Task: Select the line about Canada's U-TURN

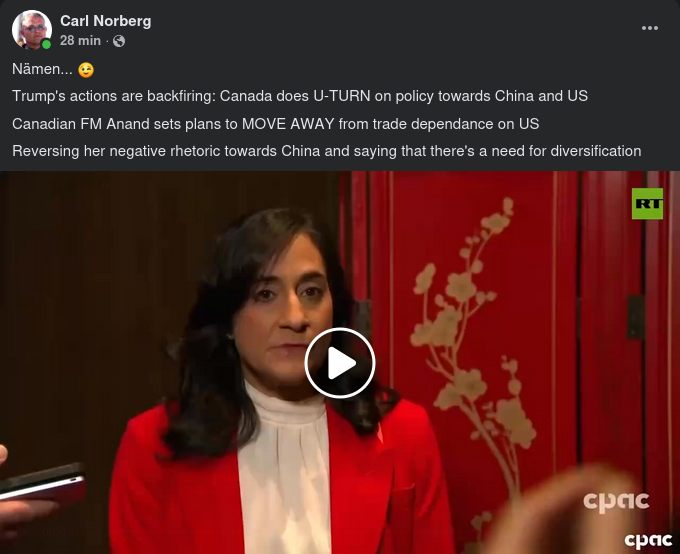Action: 300,96
